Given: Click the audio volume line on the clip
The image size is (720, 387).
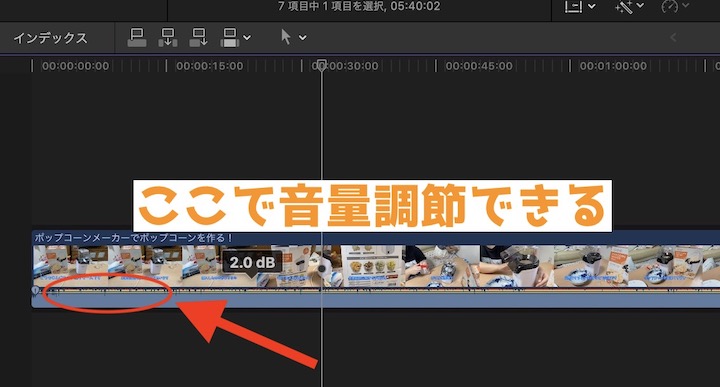Looking at the screenshot, I should 376,291.
